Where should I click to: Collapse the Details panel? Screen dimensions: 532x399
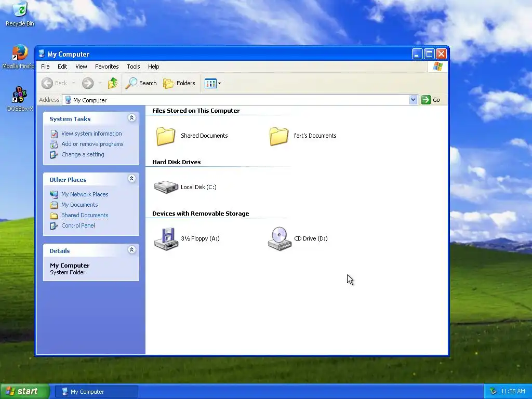[x=131, y=250]
